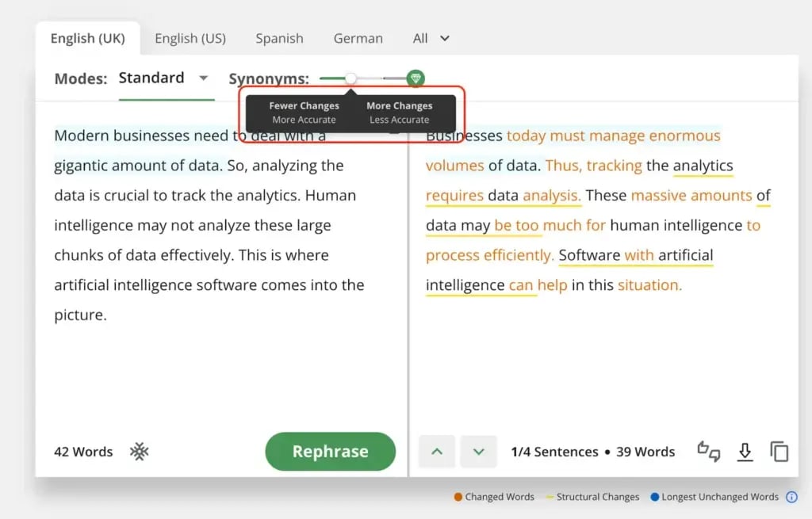Download the rephrased text via export icon
812x519 pixels.
point(745,452)
